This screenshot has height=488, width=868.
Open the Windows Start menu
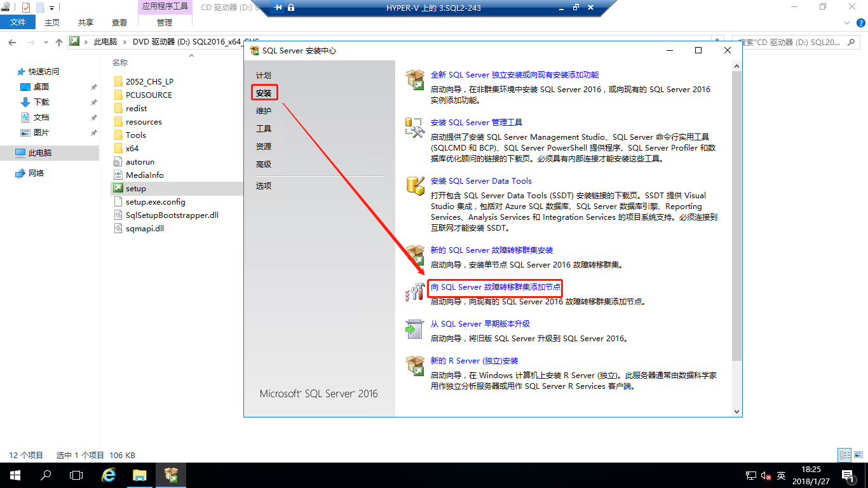15,475
